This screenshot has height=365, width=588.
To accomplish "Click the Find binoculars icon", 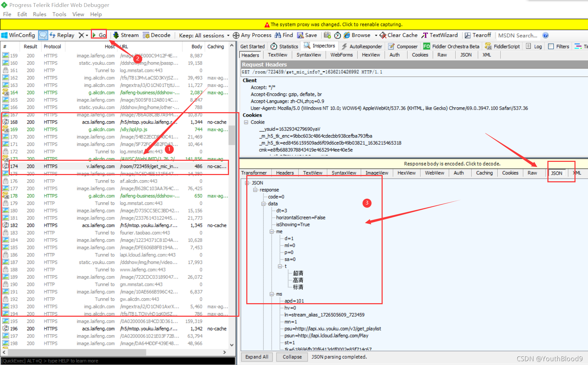I will 278,35.
